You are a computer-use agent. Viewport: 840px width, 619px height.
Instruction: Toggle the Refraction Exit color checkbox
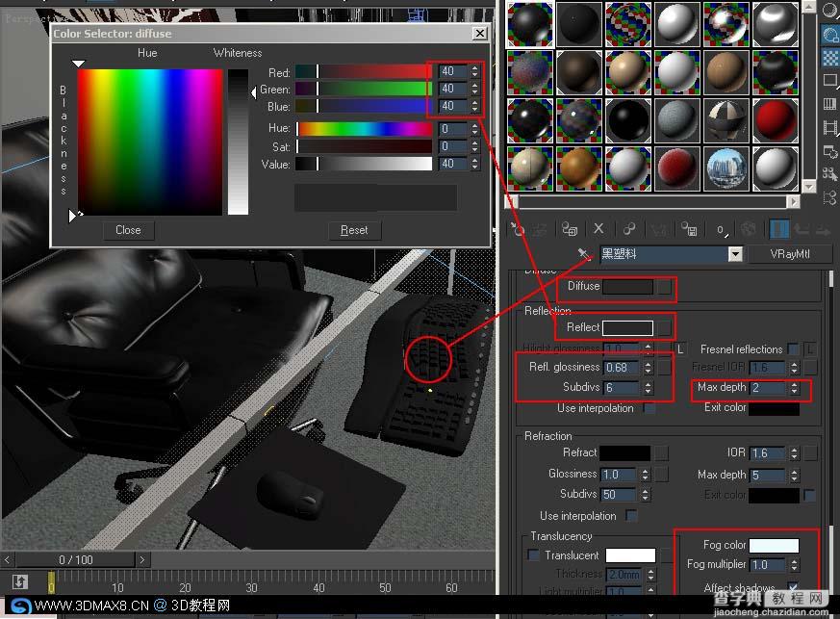click(x=809, y=495)
